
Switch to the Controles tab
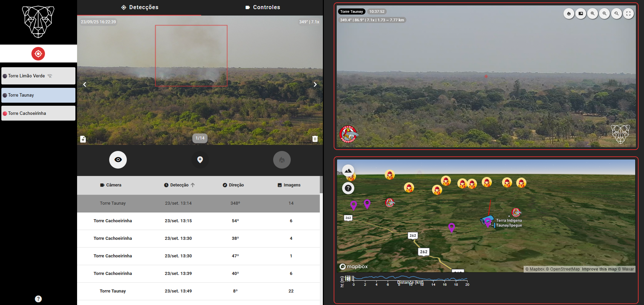click(x=262, y=7)
